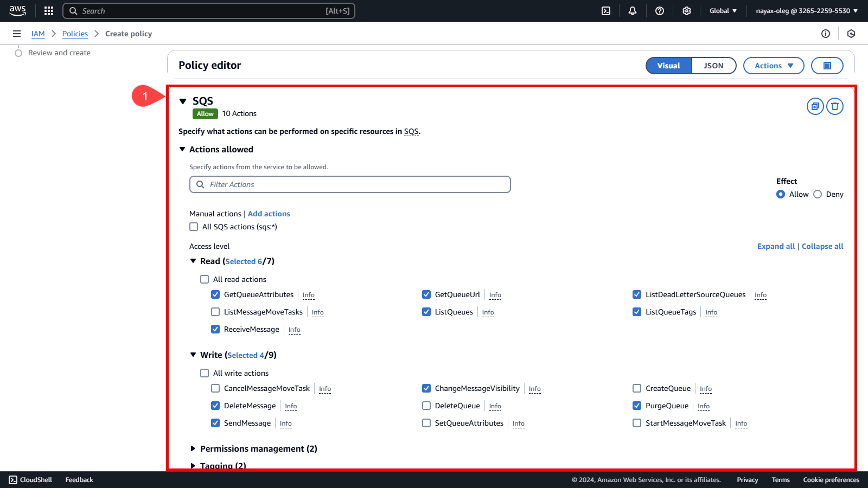Check All write actions
The height and width of the screenshot is (488, 868).
[x=205, y=373]
